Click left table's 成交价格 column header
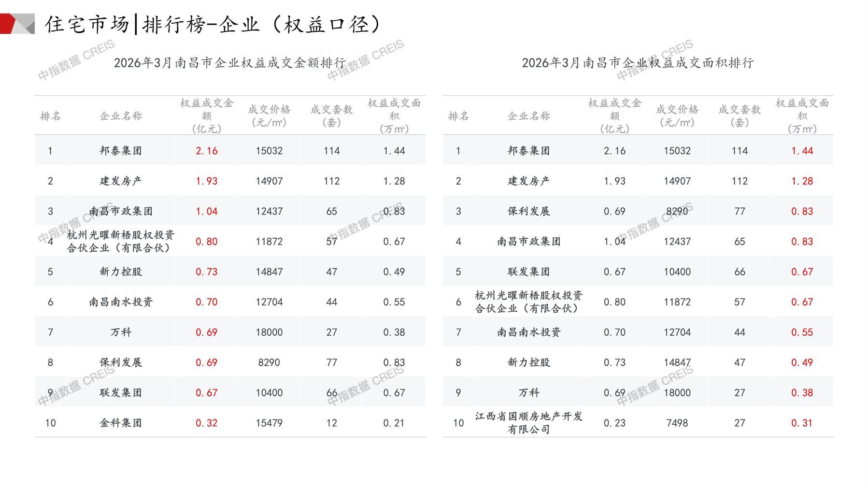 269,116
